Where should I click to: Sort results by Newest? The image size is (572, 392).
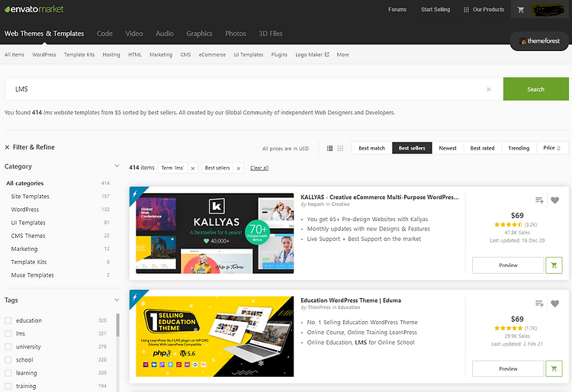click(448, 148)
